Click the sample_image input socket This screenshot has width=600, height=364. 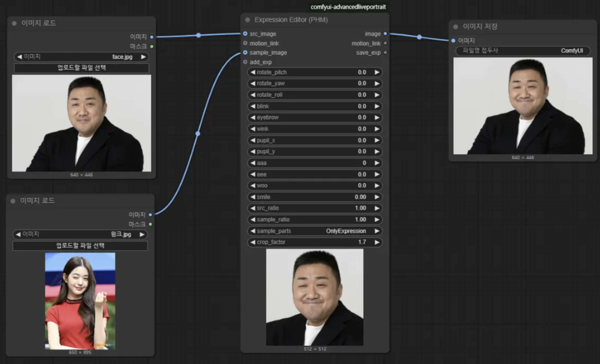[x=245, y=52]
